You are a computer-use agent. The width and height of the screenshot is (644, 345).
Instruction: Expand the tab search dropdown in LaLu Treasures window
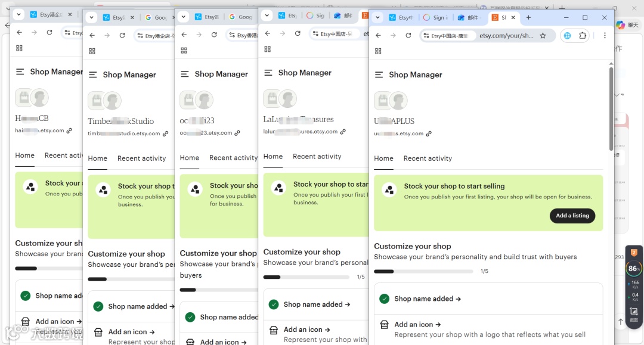267,15
